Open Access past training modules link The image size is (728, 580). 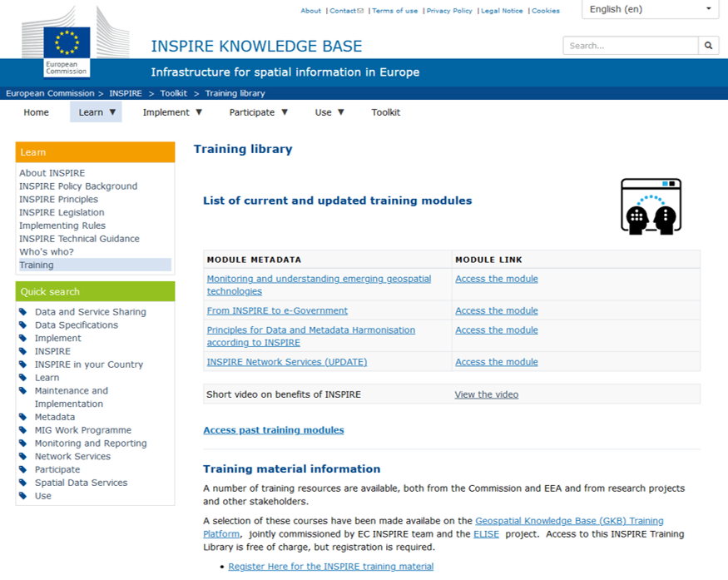pyautogui.click(x=274, y=430)
